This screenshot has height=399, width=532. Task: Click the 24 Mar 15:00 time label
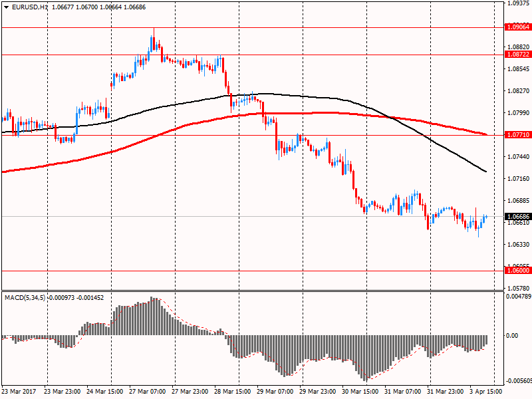(x=105, y=392)
